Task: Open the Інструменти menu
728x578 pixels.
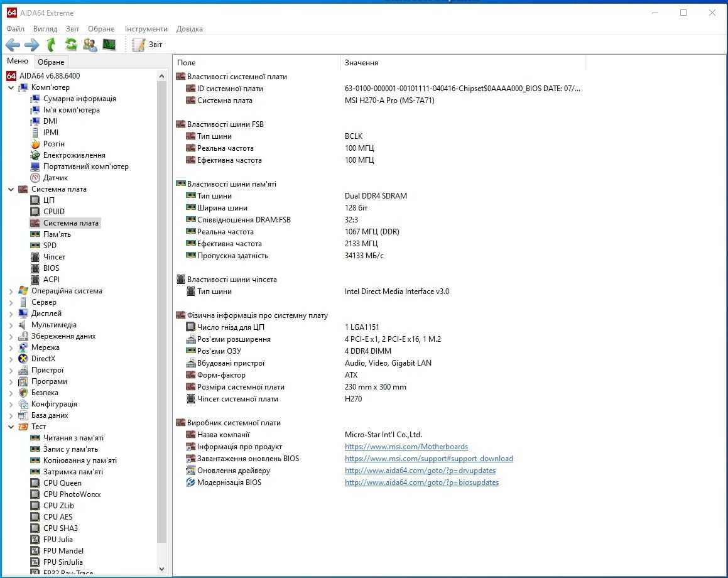Action: click(x=146, y=29)
